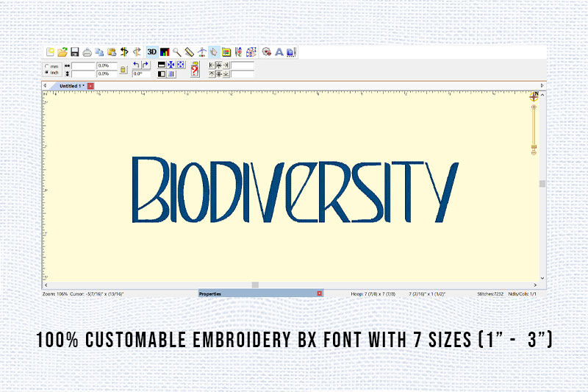Viewport: 588px width, 392px height.
Task: Select the magnifier zoom tool
Action: pyautogui.click(x=177, y=52)
